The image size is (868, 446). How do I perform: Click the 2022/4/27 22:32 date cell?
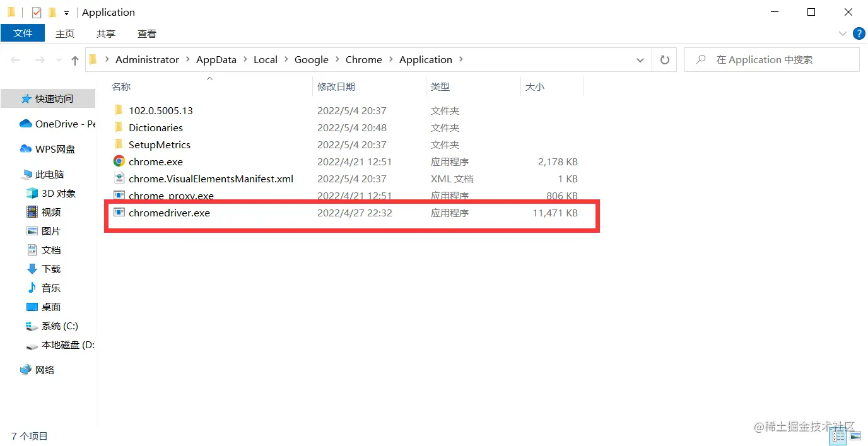point(355,213)
